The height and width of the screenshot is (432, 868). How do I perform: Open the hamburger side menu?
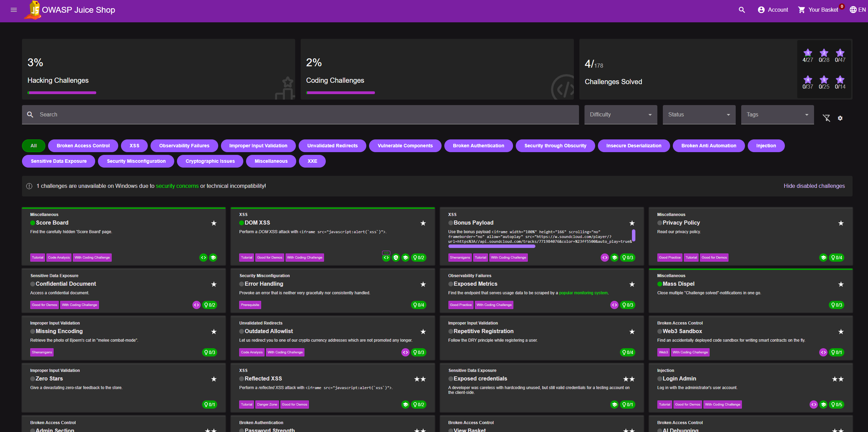[x=14, y=10]
